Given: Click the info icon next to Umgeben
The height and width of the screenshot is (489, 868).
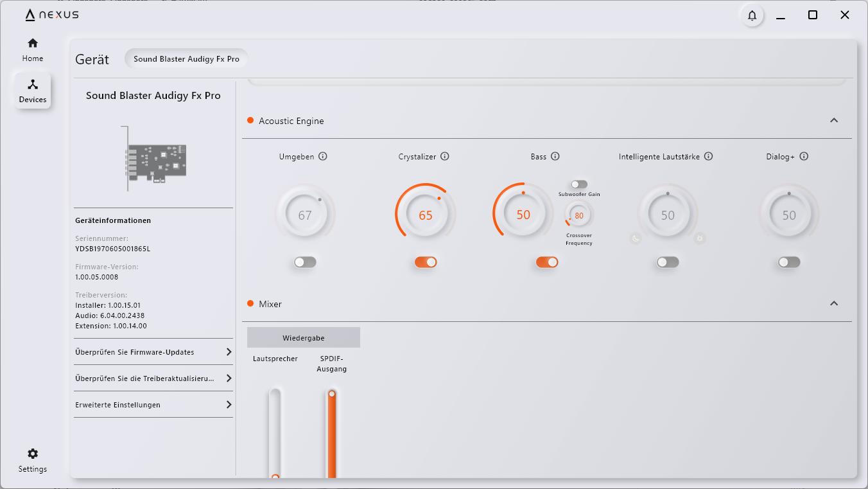Looking at the screenshot, I should pos(323,156).
